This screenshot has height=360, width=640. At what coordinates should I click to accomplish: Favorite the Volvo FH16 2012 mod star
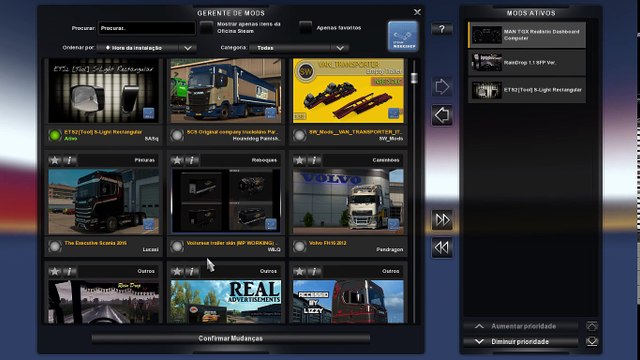point(299,160)
